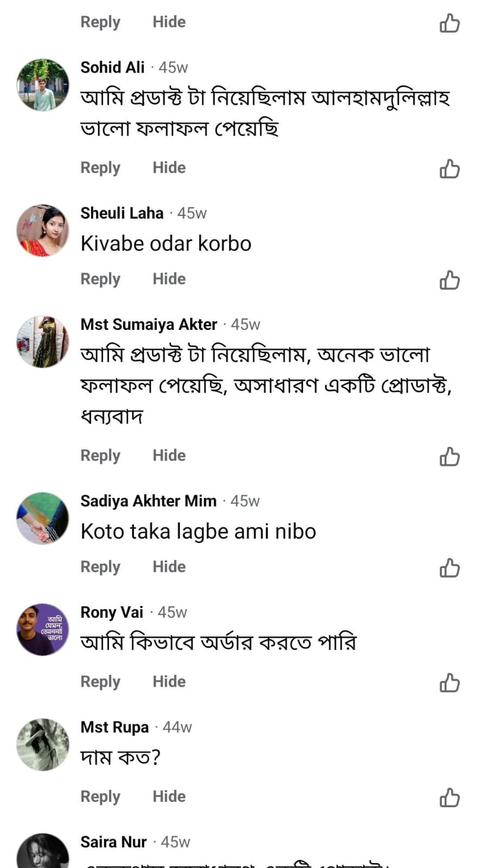Reply to Sheuli Laha's comment
482x868 pixels.
click(100, 279)
